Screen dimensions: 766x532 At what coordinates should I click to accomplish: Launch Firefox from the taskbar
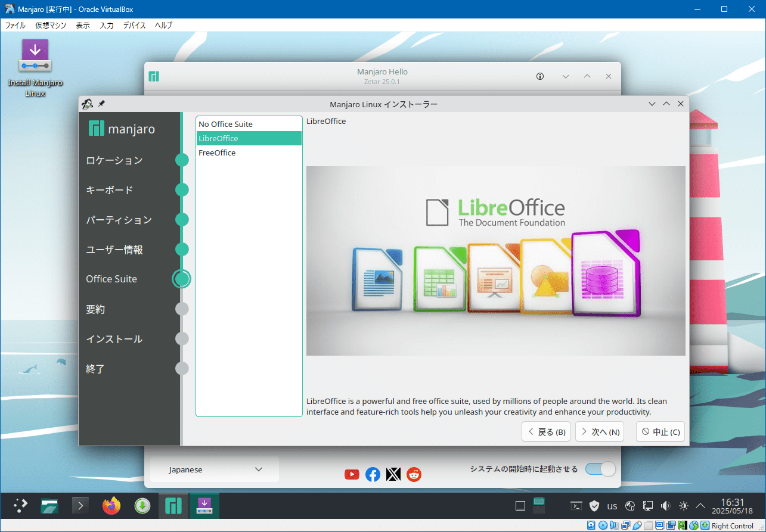[x=111, y=506]
